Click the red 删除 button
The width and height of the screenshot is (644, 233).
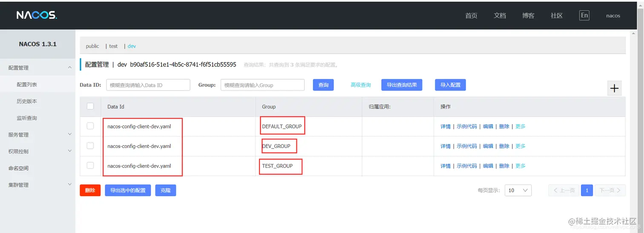[x=90, y=190]
